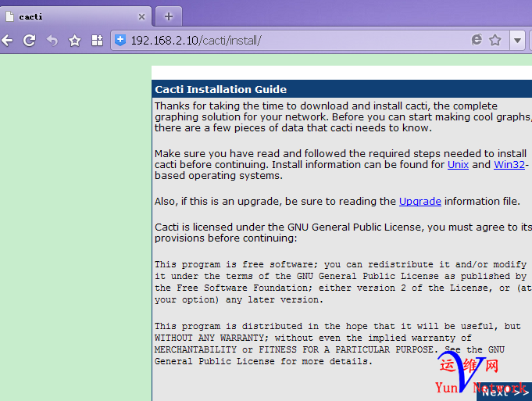Click the undo closed tab arrow icon
Viewport: 532px width, 401px height.
click(52, 41)
